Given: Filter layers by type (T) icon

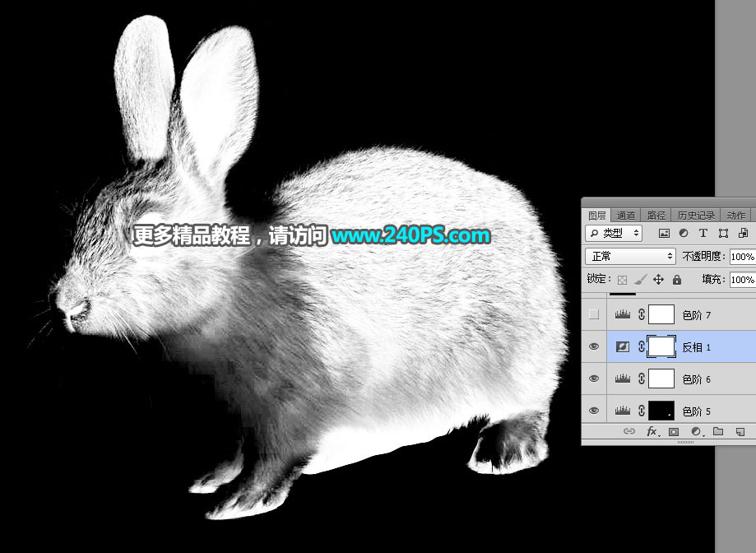Looking at the screenshot, I should coord(703,234).
